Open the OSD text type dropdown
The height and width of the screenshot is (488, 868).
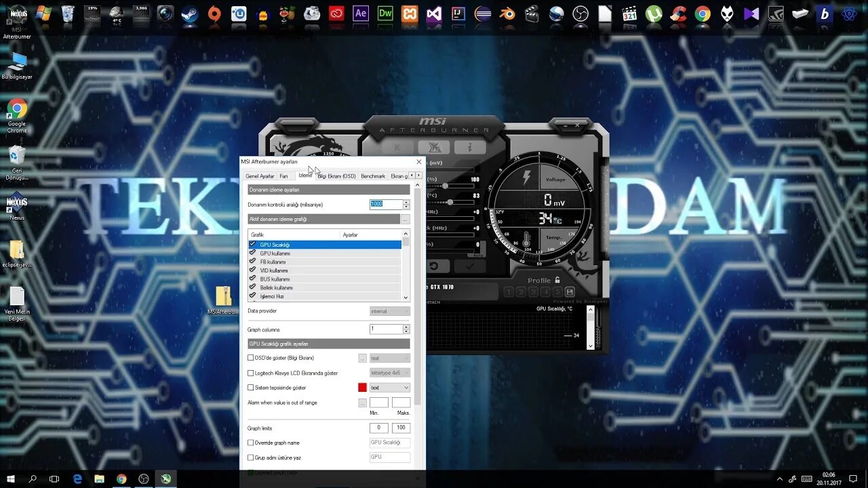[390, 358]
